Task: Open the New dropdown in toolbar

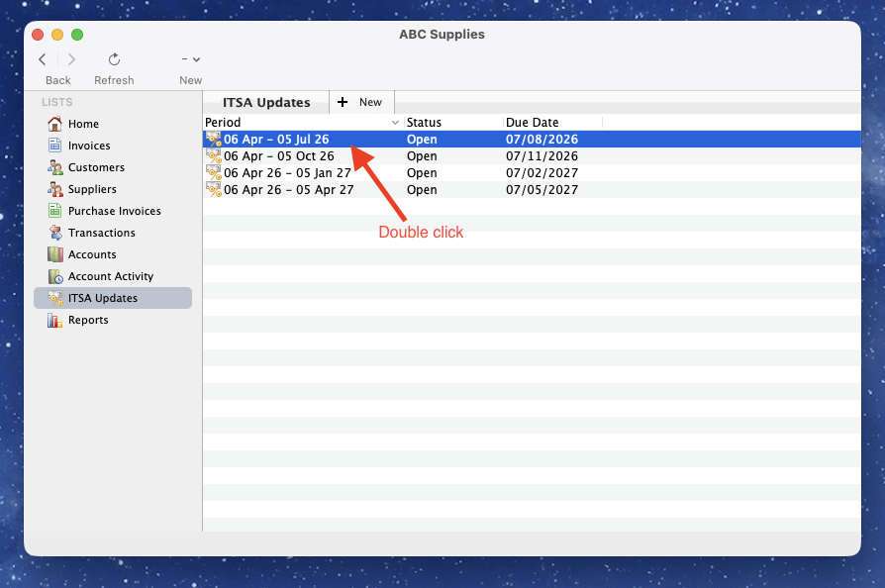Action: (x=191, y=59)
